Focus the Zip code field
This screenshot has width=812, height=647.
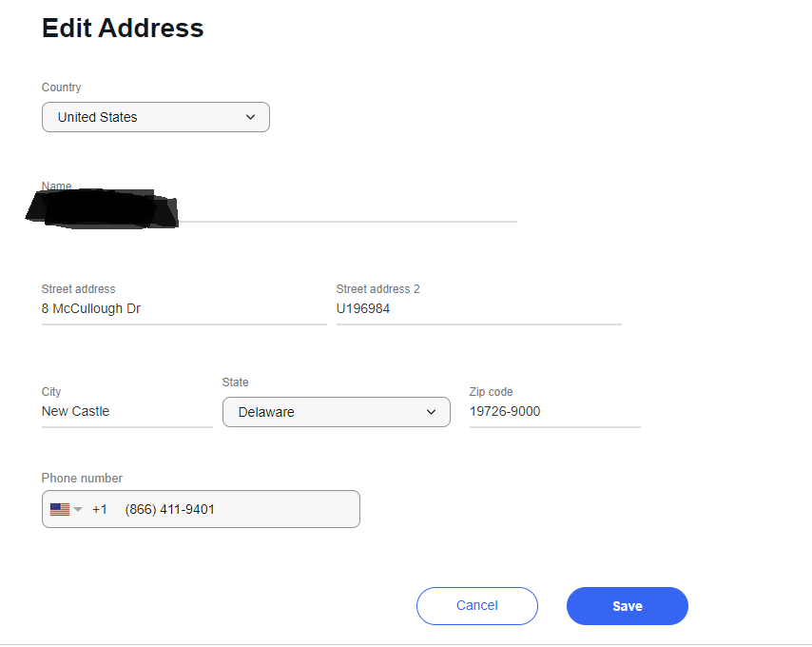[554, 412]
